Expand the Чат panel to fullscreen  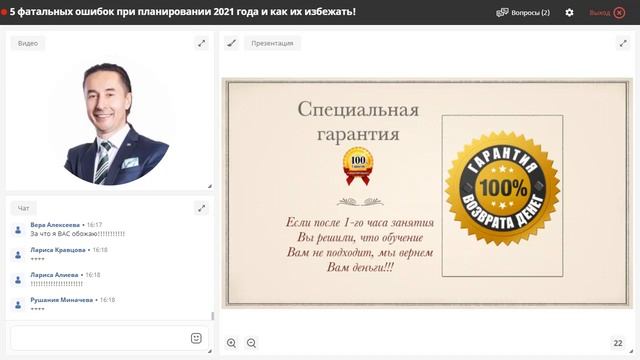(202, 208)
